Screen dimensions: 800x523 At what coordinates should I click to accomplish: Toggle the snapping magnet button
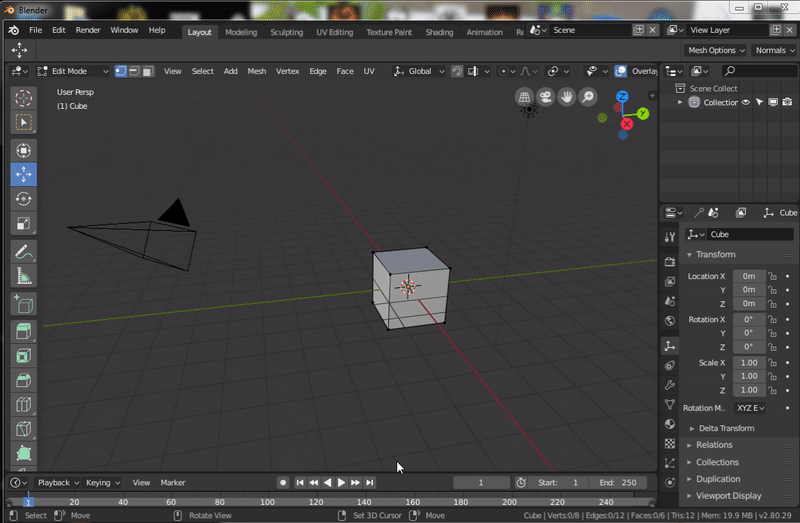pos(457,71)
